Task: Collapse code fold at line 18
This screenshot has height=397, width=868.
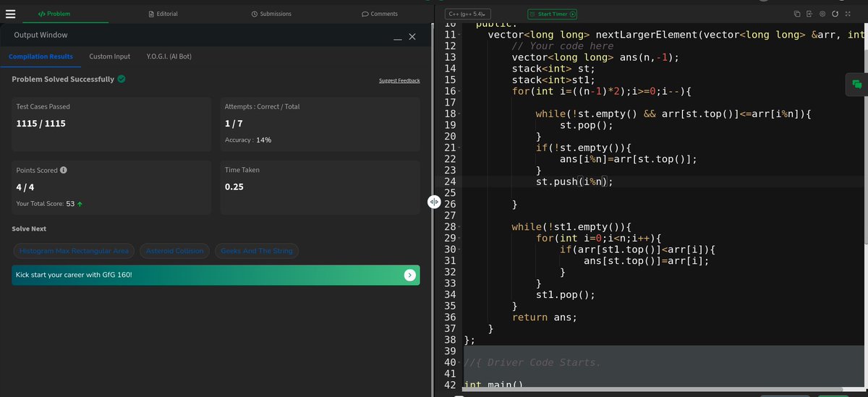Action: coord(459,114)
